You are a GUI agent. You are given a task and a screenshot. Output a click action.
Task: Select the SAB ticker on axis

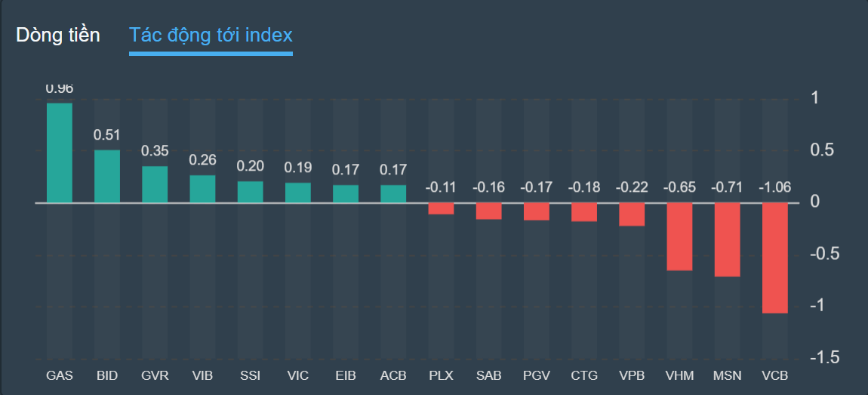488,375
